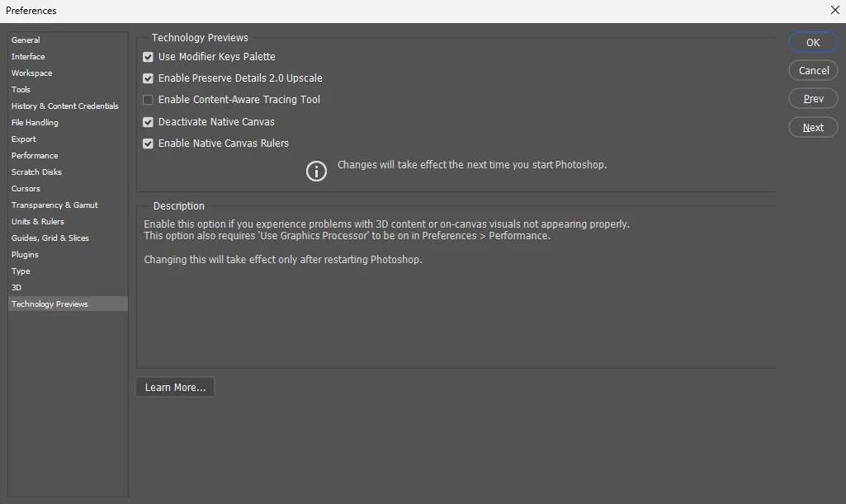The image size is (846, 504).
Task: Open the Learn More... button
Action: click(175, 387)
